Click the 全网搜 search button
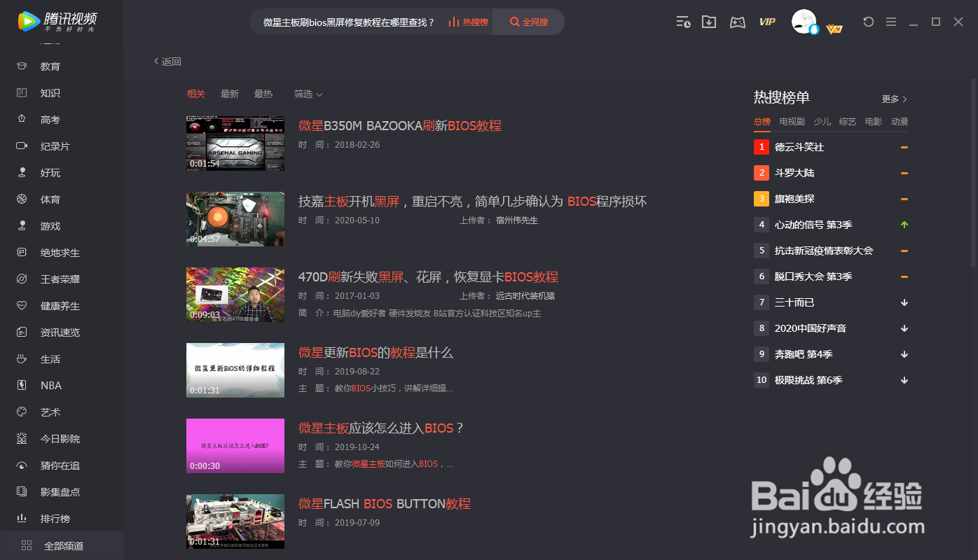The image size is (978, 560). [529, 22]
